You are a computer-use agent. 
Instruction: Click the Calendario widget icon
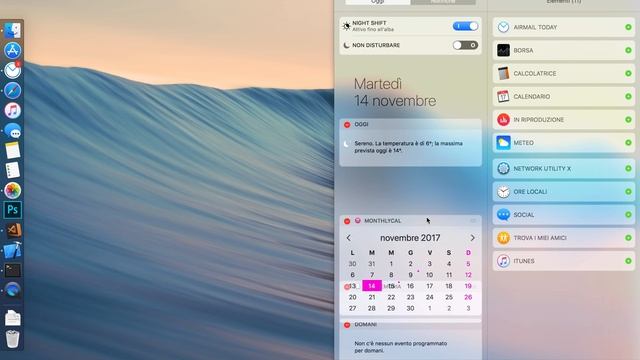(x=503, y=96)
